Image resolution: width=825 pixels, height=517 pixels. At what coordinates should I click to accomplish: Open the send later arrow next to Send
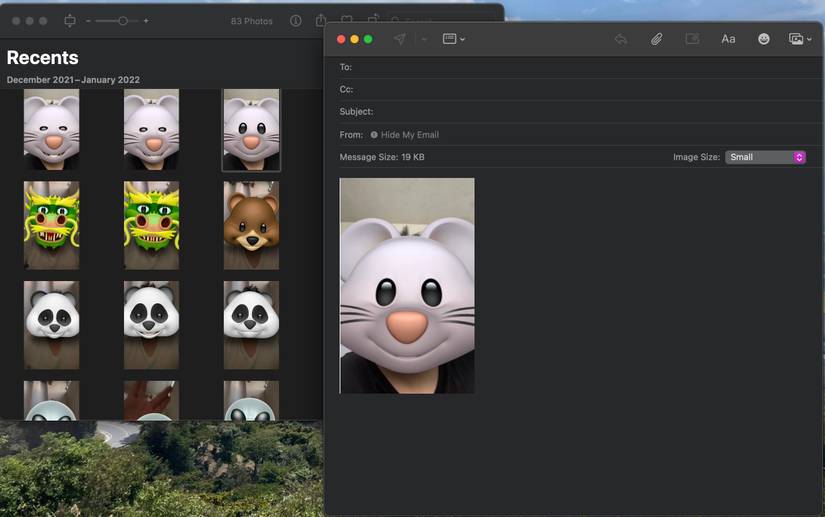point(424,39)
